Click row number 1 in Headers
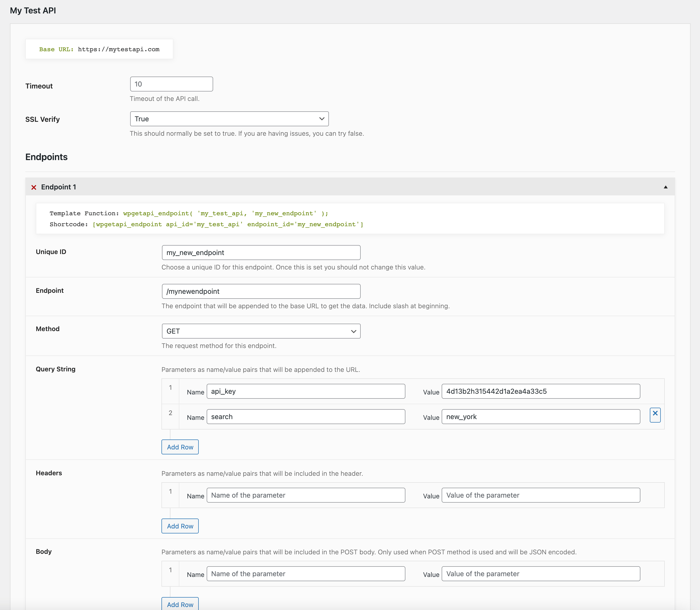 pyautogui.click(x=170, y=491)
